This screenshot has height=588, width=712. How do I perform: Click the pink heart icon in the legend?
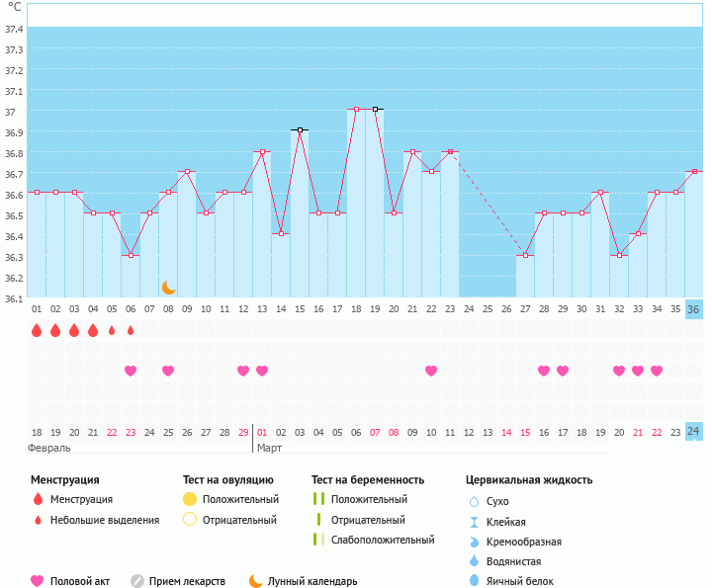pos(38,581)
